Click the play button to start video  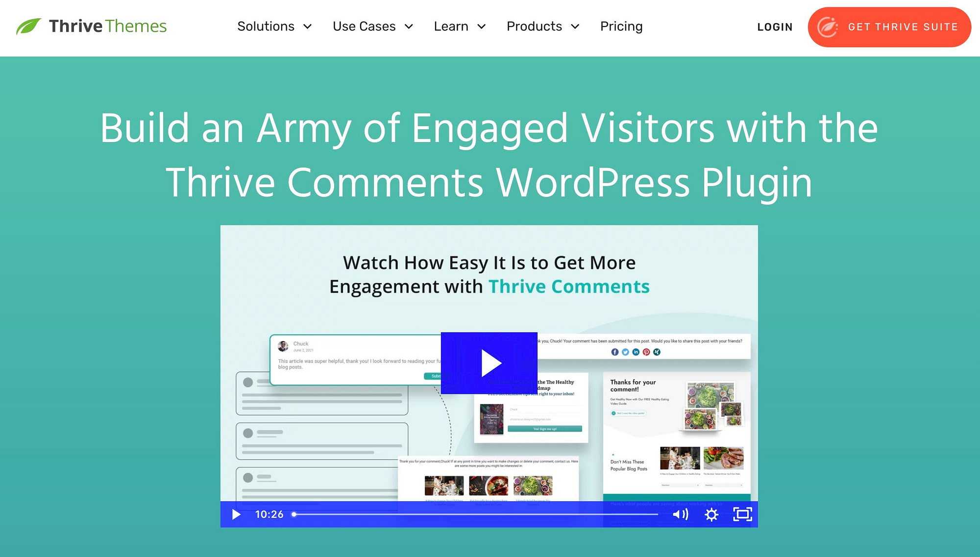[x=490, y=362]
